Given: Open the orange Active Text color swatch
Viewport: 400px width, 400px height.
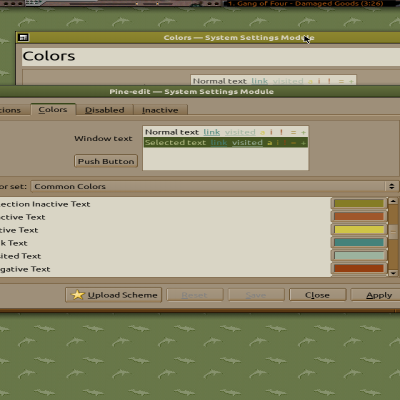Looking at the screenshot, I should click(x=359, y=217).
